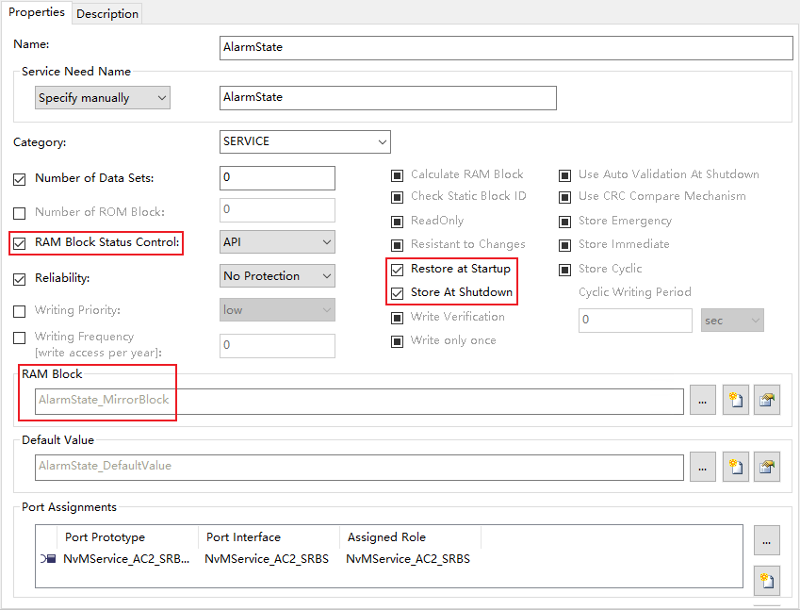Switch to the Description tab
The width and height of the screenshot is (800, 610).
pos(106,13)
